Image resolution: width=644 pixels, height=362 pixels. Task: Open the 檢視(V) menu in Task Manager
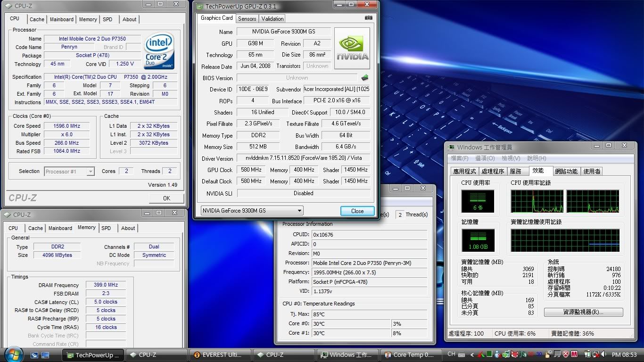pos(511,158)
